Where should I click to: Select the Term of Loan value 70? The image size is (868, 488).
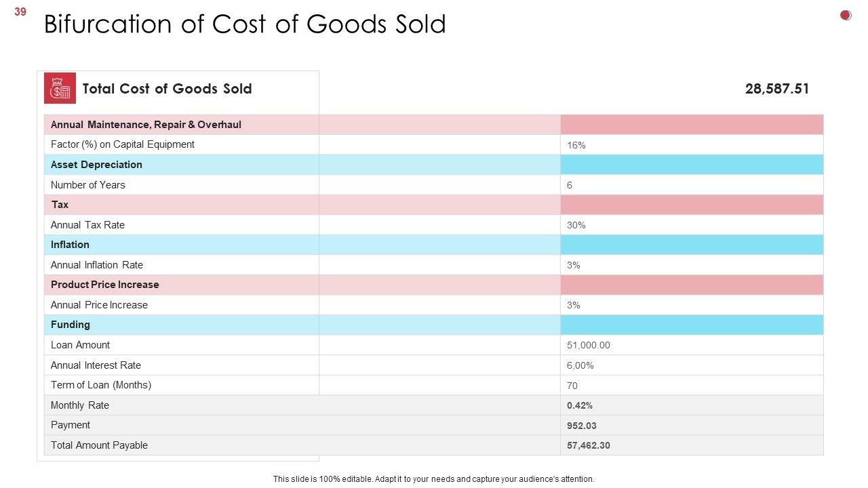pyautogui.click(x=572, y=386)
